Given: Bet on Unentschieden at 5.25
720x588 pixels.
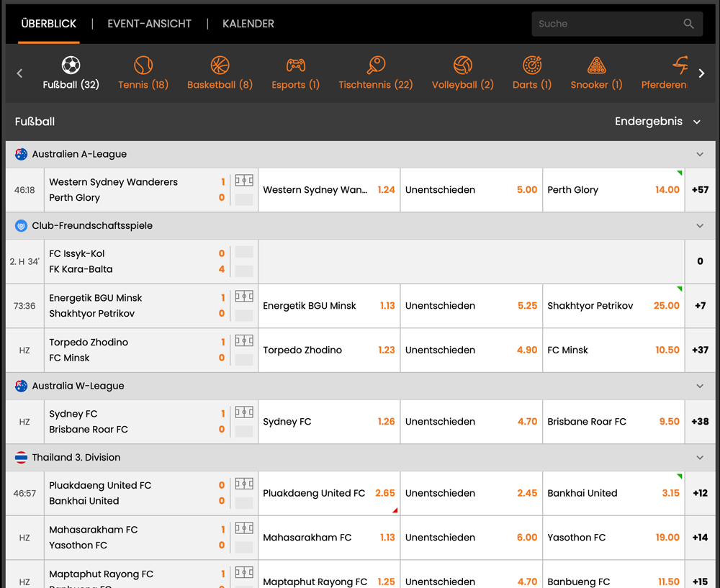Looking at the screenshot, I should [x=471, y=306].
